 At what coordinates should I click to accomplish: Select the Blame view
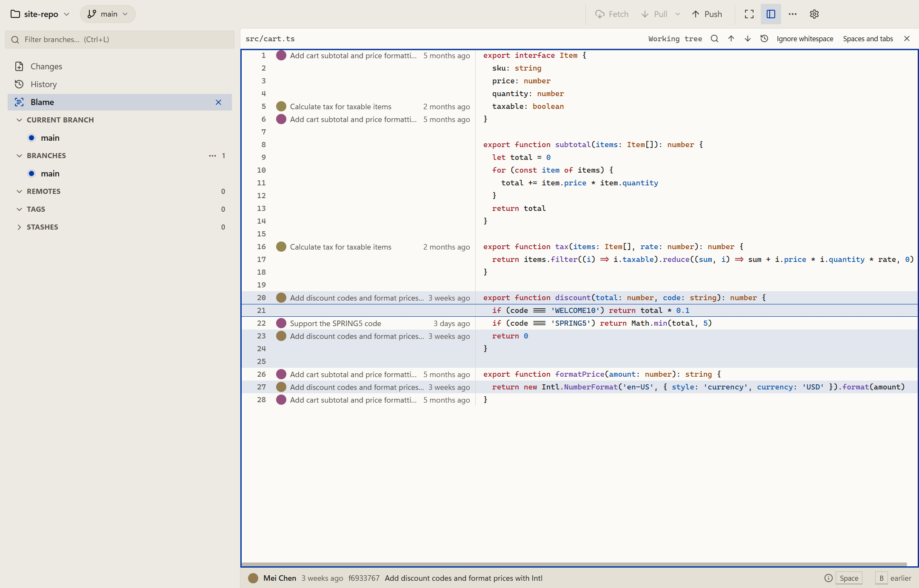click(120, 102)
